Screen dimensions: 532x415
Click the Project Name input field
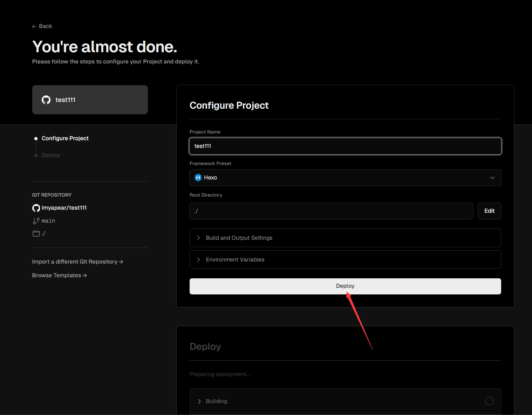pos(345,146)
